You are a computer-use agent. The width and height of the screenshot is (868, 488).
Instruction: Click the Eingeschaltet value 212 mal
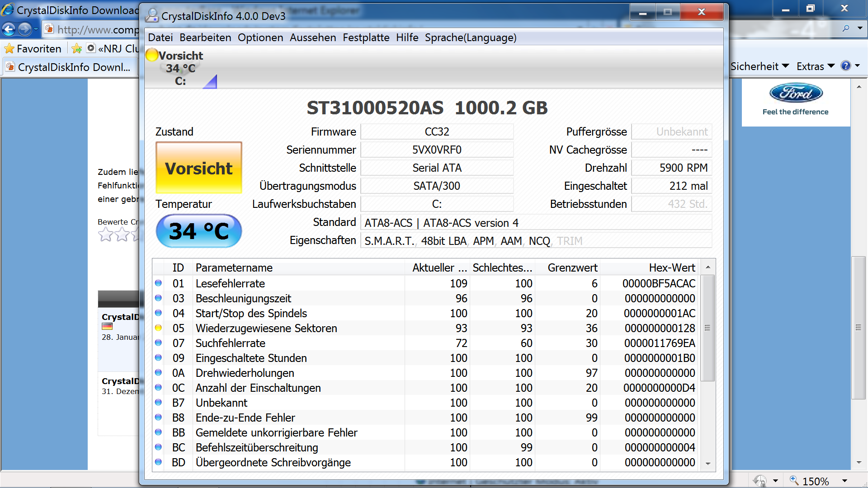[671, 186]
